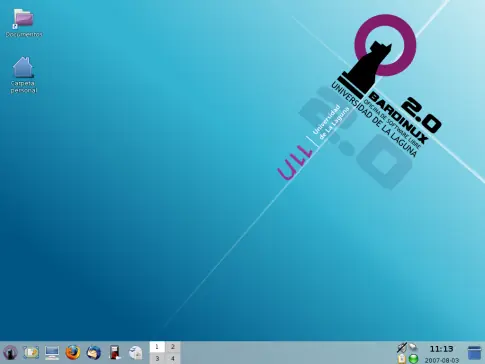Switch to virtual desktop 2
The height and width of the screenshot is (364, 485).
pos(173,347)
